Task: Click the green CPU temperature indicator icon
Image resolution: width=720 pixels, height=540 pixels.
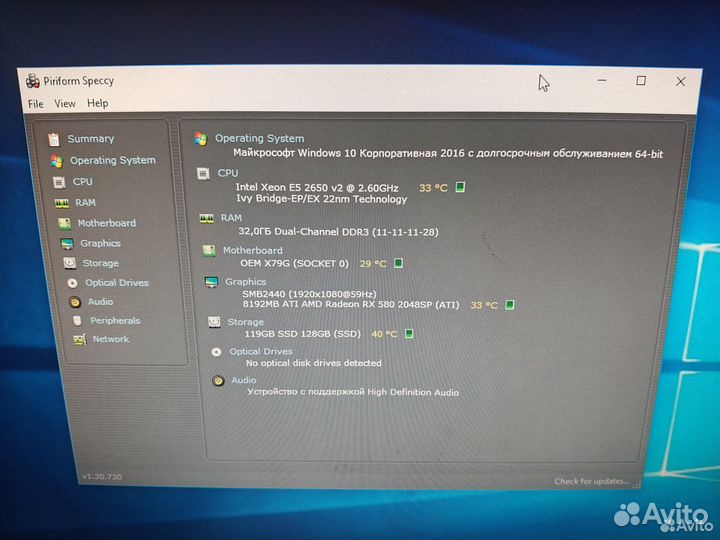Action: coord(460,187)
